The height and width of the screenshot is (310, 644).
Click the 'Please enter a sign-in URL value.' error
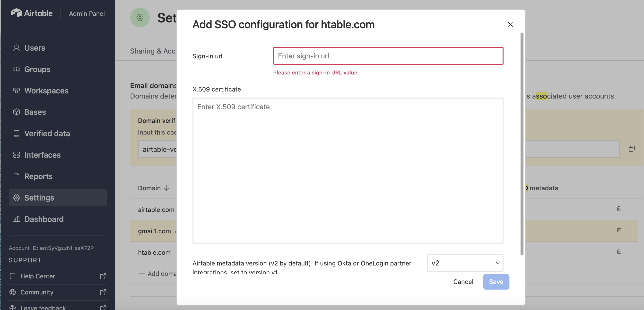(x=316, y=72)
